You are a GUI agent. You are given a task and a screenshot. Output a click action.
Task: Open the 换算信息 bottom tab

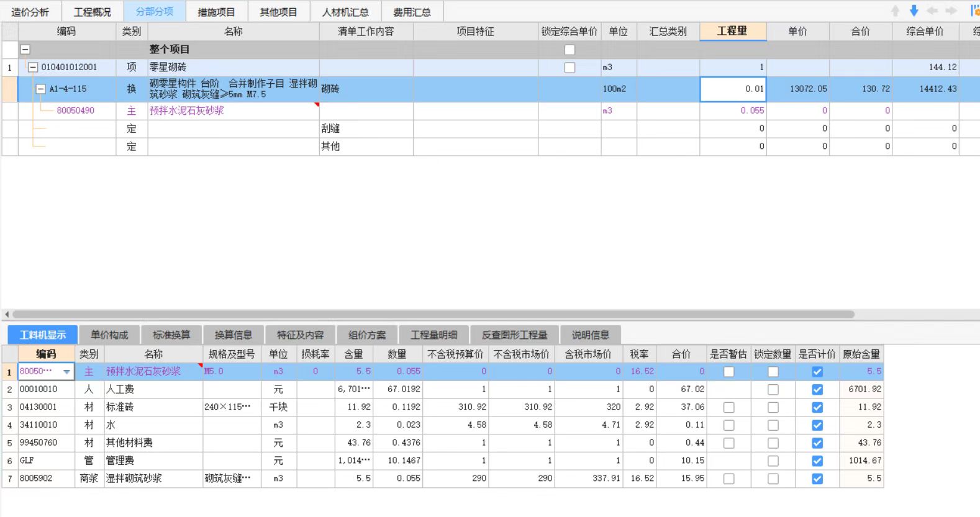point(234,335)
